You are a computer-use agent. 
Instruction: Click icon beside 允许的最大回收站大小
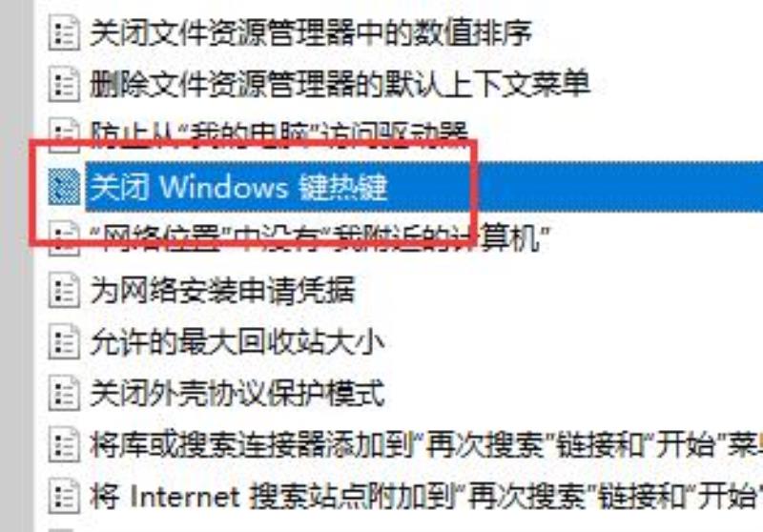[x=64, y=342]
